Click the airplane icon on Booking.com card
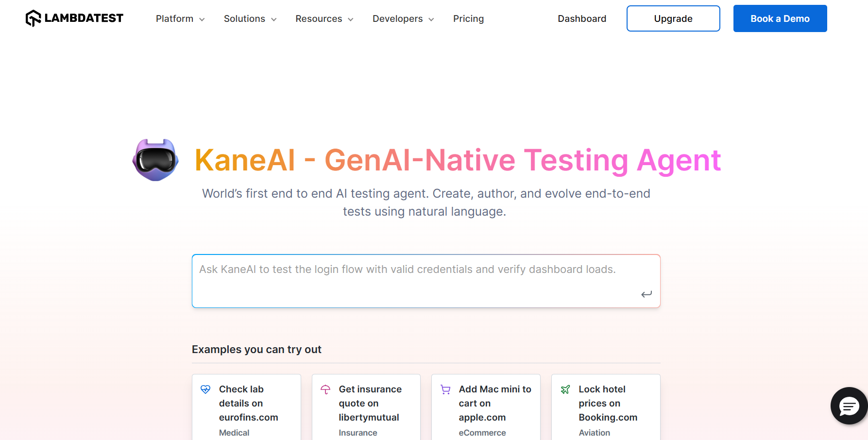The height and width of the screenshot is (440, 868). [x=565, y=389]
